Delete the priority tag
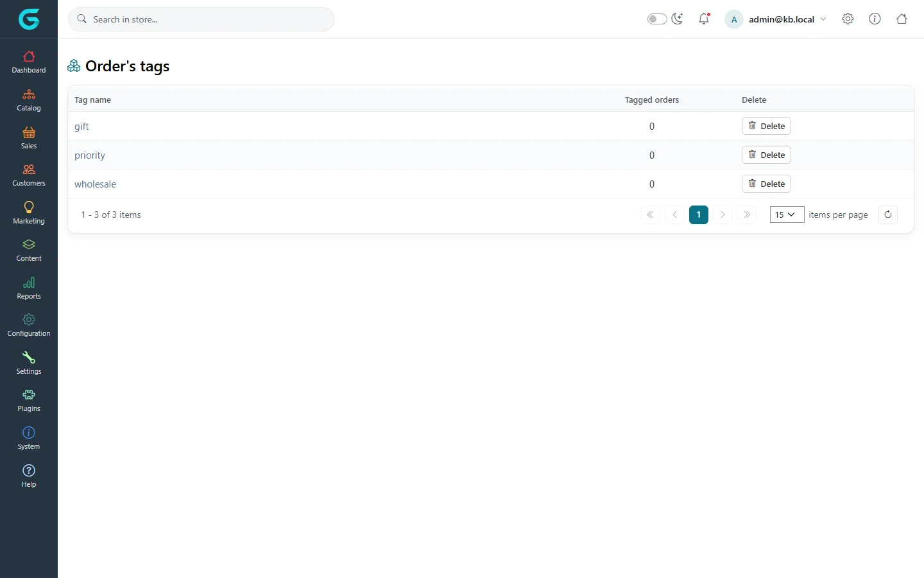 click(x=766, y=155)
